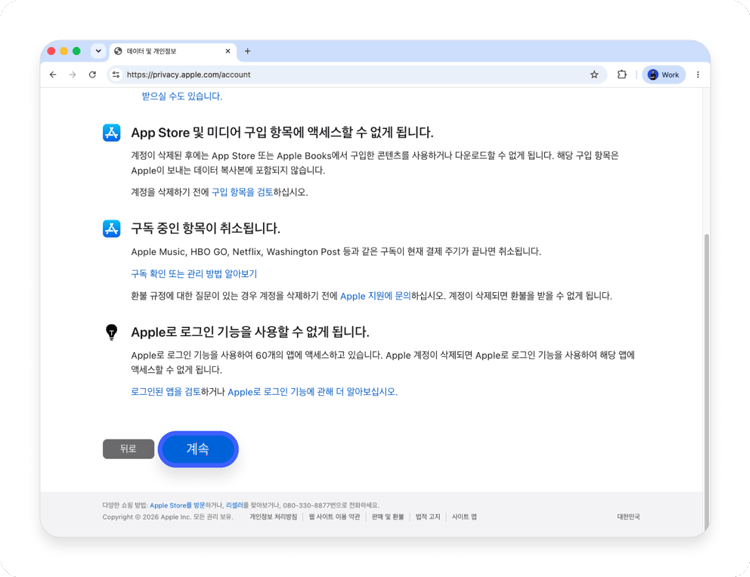The height and width of the screenshot is (577, 750).
Task: Go back using browser back arrow
Action: tap(53, 75)
